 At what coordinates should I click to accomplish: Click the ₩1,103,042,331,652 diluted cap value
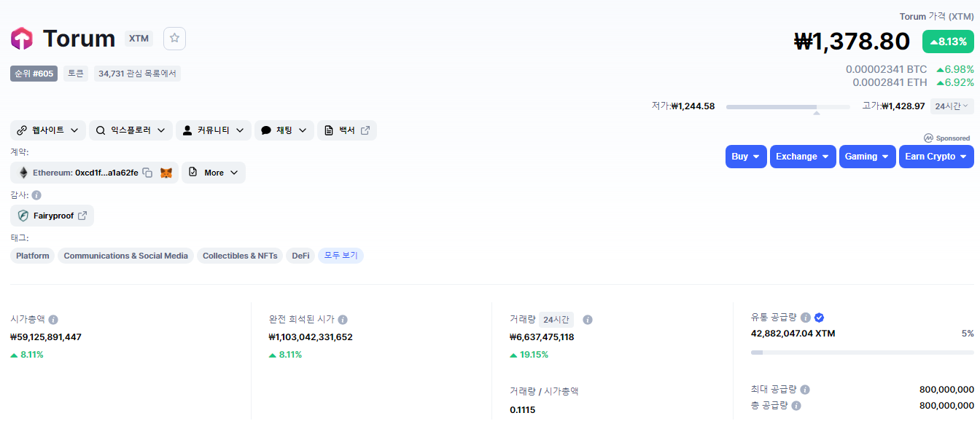(311, 337)
